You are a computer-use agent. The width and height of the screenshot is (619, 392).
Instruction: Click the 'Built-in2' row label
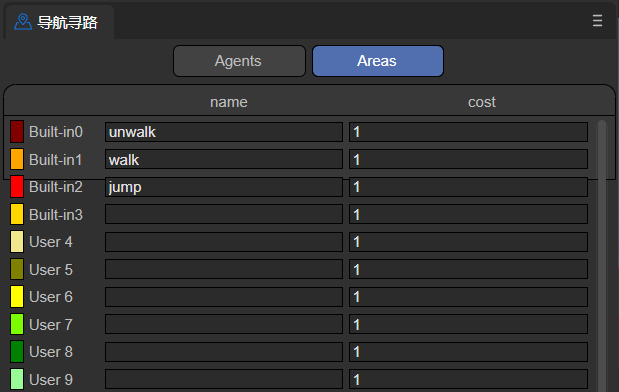tap(56, 187)
